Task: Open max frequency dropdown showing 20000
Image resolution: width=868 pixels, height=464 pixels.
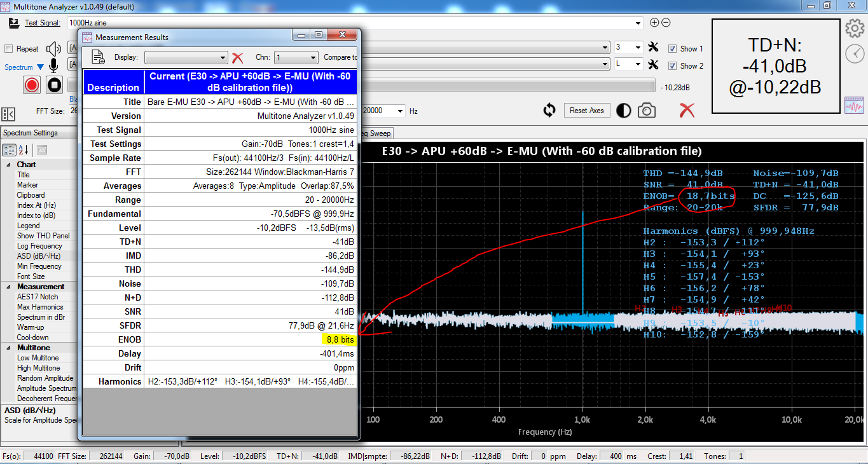Action: pyautogui.click(x=401, y=111)
